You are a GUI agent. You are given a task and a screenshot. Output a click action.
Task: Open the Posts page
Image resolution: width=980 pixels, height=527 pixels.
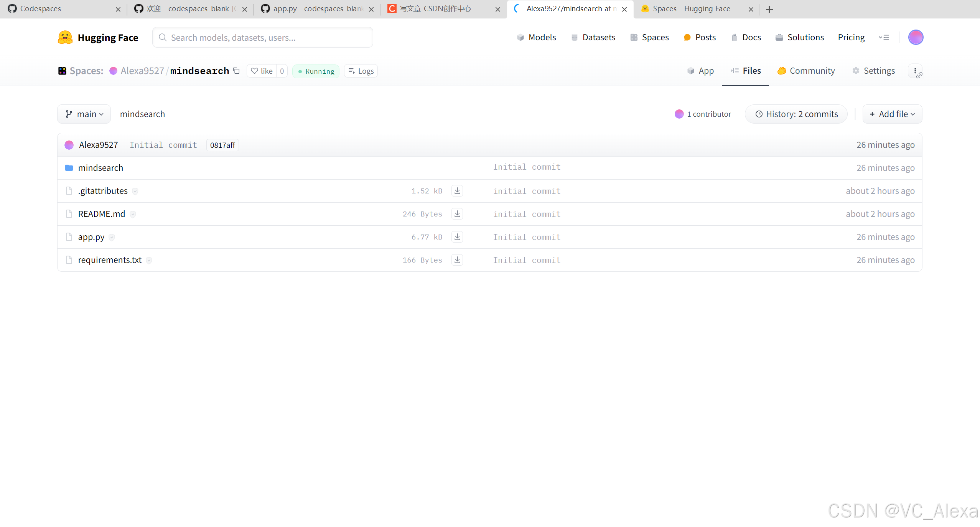pos(700,37)
